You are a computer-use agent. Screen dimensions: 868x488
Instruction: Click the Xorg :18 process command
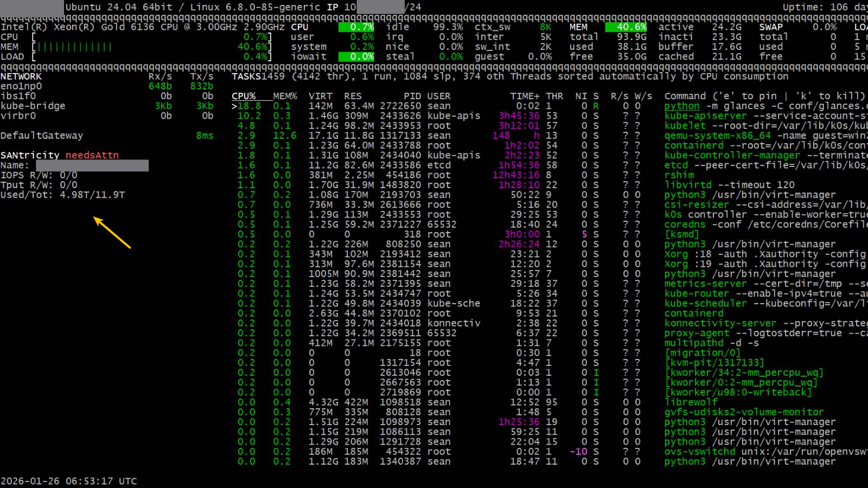765,254
